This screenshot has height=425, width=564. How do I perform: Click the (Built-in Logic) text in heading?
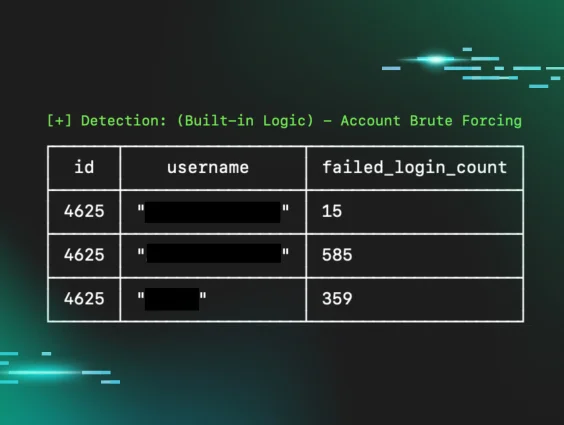[245, 121]
